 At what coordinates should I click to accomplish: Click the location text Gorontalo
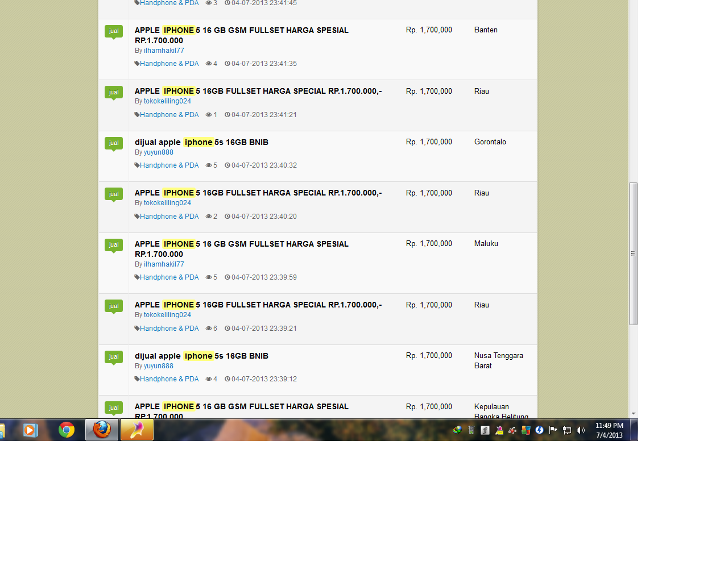coord(490,142)
